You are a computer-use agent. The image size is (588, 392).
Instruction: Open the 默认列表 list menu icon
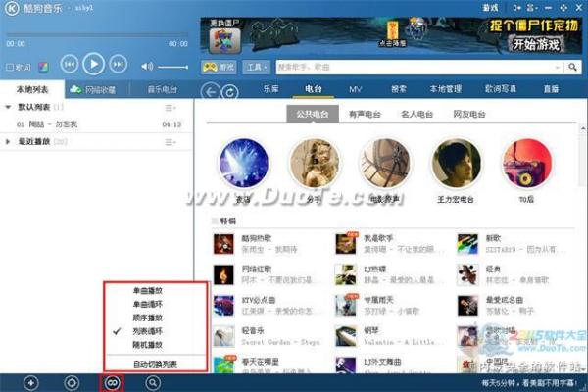tap(171, 108)
